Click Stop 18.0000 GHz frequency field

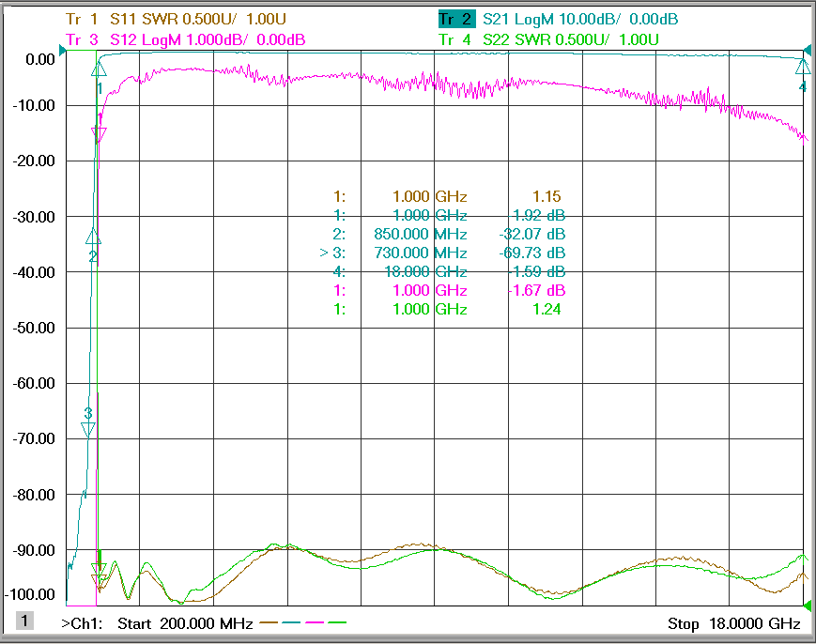(733, 623)
